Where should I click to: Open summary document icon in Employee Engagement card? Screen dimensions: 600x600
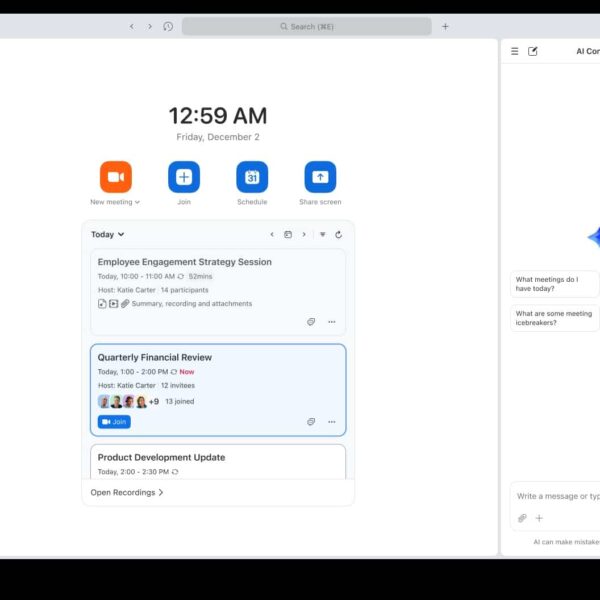[x=102, y=303]
